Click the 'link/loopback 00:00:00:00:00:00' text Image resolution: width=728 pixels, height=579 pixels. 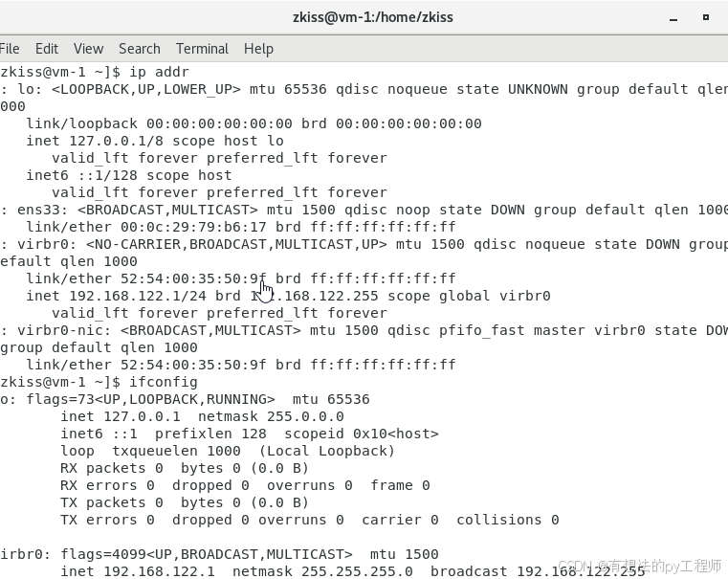pyautogui.click(x=159, y=123)
